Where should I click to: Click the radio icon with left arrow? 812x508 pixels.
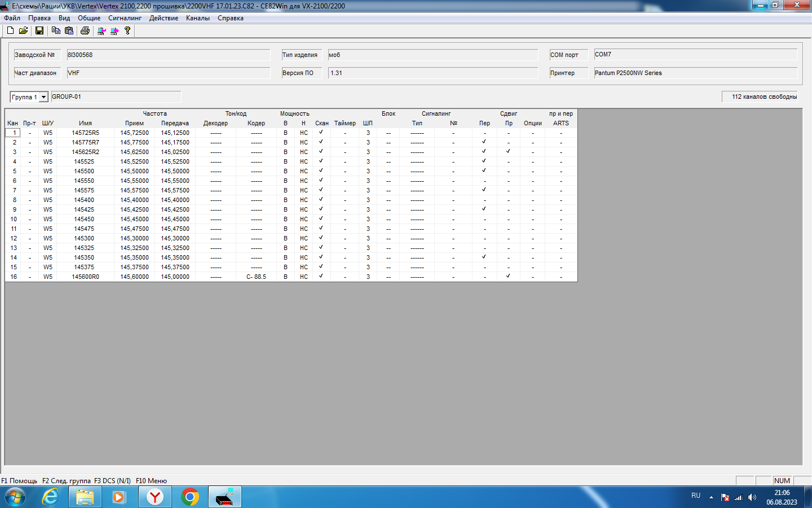point(101,30)
